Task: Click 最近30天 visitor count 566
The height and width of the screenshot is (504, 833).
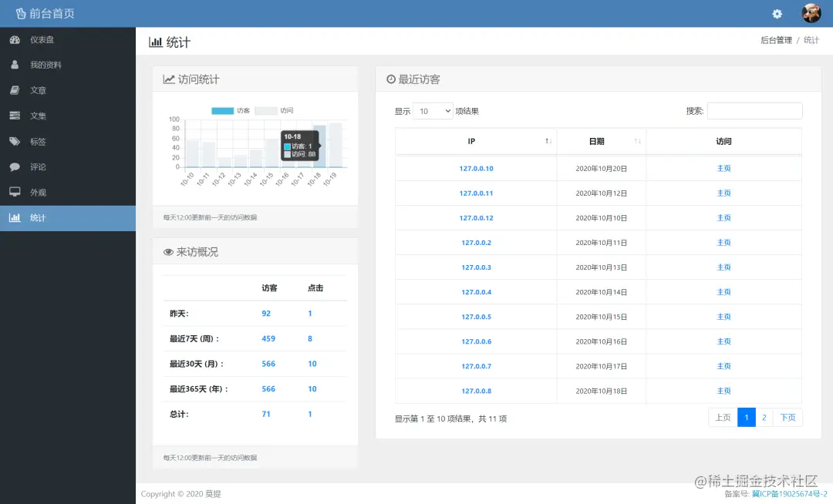Action: click(x=268, y=364)
